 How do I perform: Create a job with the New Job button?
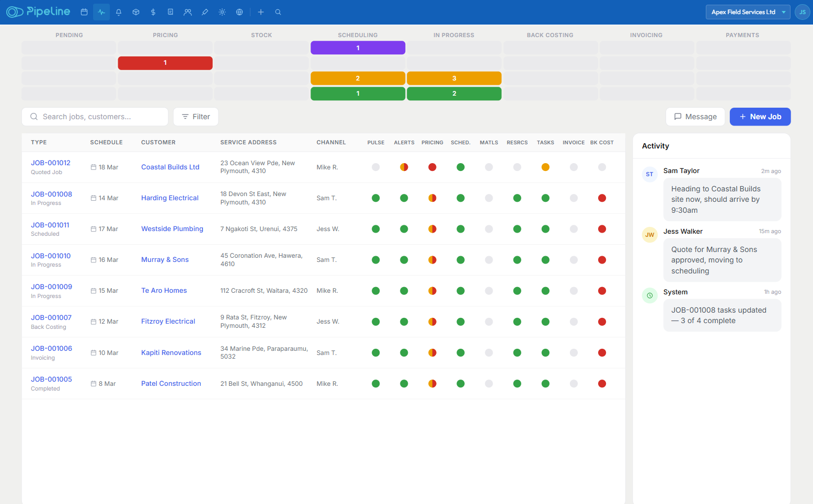coord(760,117)
